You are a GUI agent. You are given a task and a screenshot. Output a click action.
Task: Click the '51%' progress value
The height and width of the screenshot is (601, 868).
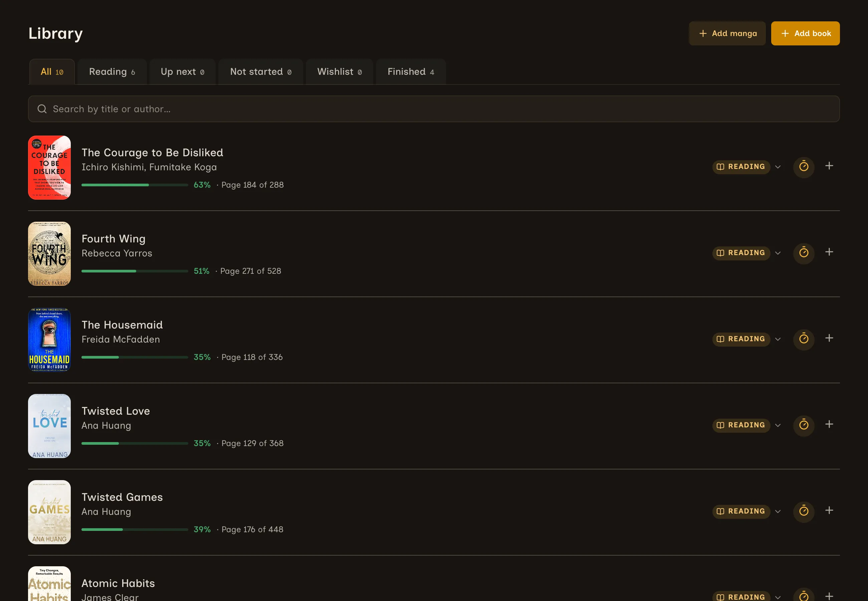point(201,271)
